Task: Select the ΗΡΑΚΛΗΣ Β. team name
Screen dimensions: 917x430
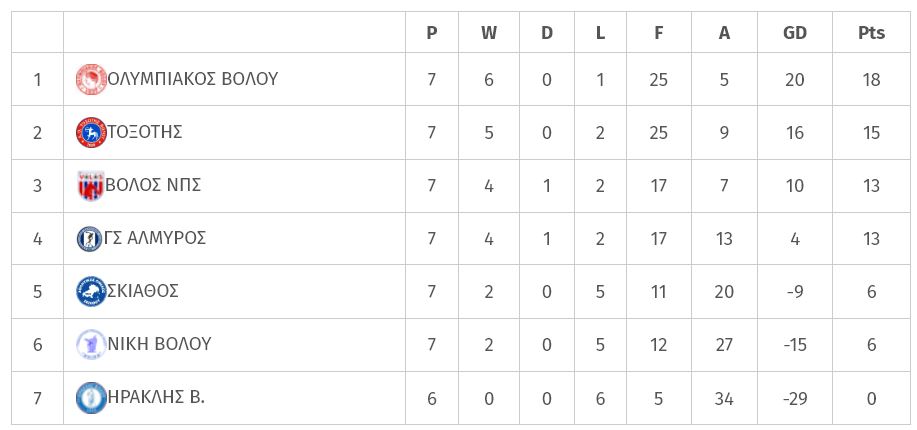Action: tap(156, 397)
